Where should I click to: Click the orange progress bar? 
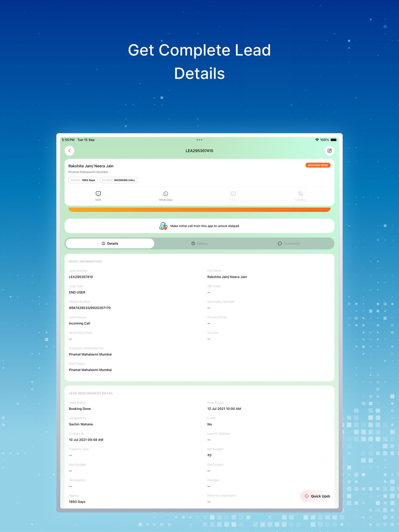click(x=199, y=210)
